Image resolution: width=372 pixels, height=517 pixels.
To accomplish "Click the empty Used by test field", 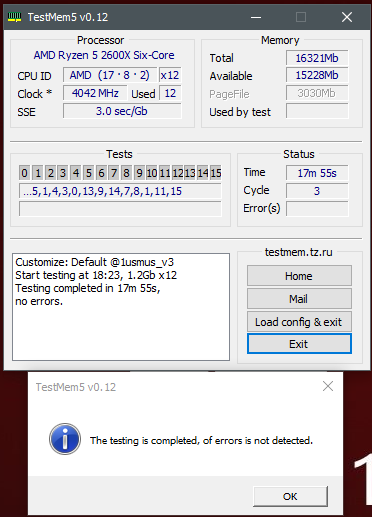I will 317,111.
